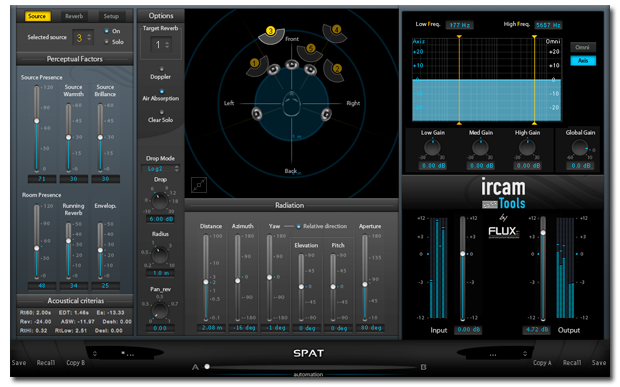Click the front left speaker icon

(x=273, y=70)
